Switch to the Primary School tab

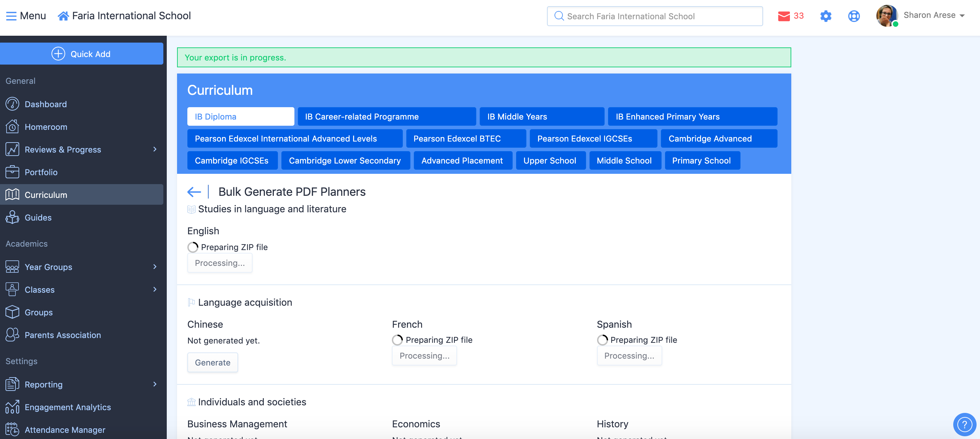(x=702, y=161)
